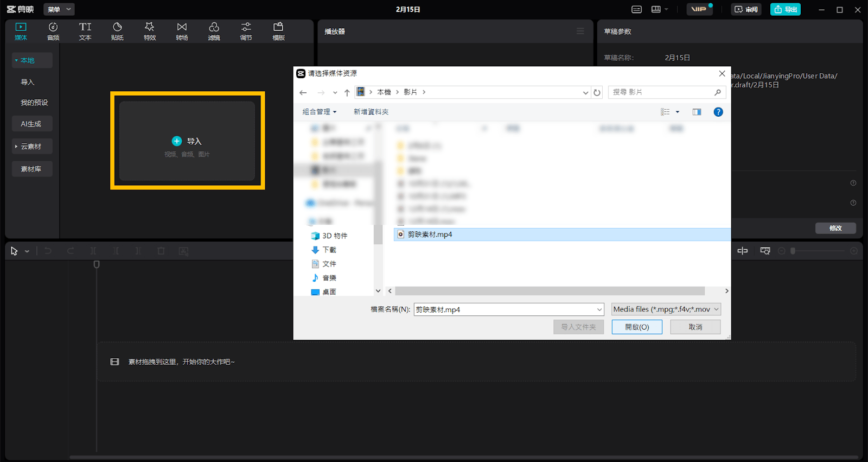Open the Media files type dropdown
The image size is (868, 462).
click(666, 309)
